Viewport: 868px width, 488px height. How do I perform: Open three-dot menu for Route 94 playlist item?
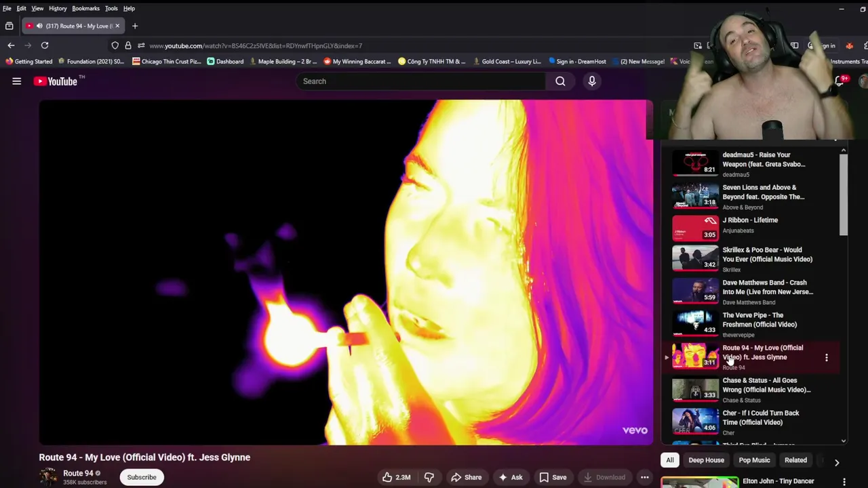826,357
